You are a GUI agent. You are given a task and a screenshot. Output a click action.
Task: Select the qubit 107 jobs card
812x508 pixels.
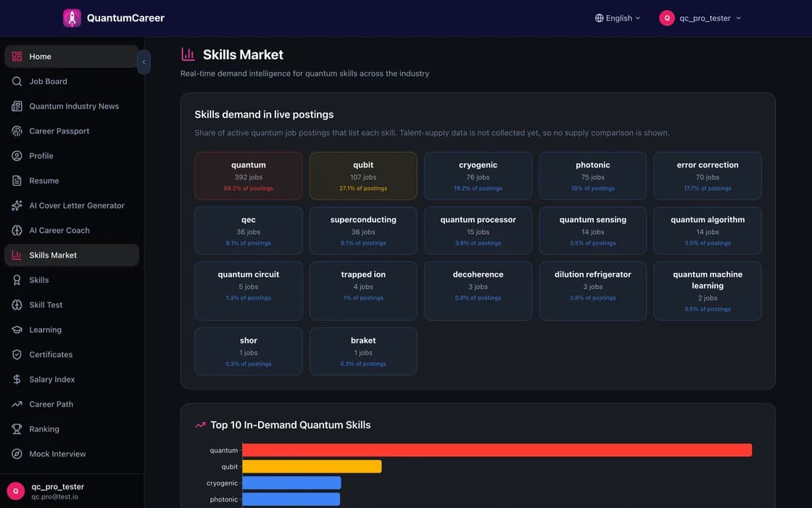pyautogui.click(x=363, y=176)
